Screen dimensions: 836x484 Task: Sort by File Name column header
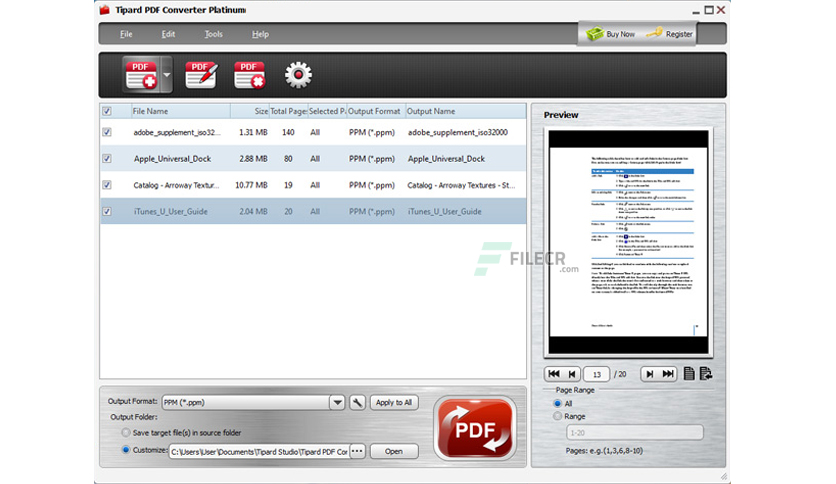point(181,111)
